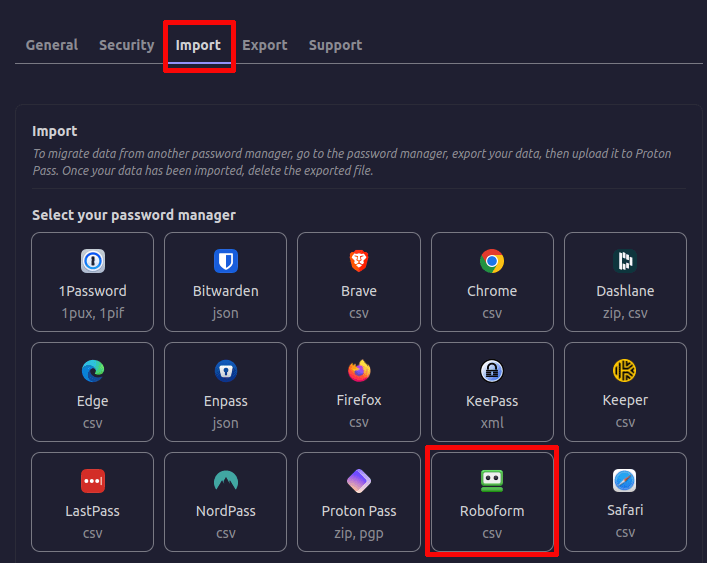Click the Safari label text
The width and height of the screenshot is (707, 563).
coord(625,510)
